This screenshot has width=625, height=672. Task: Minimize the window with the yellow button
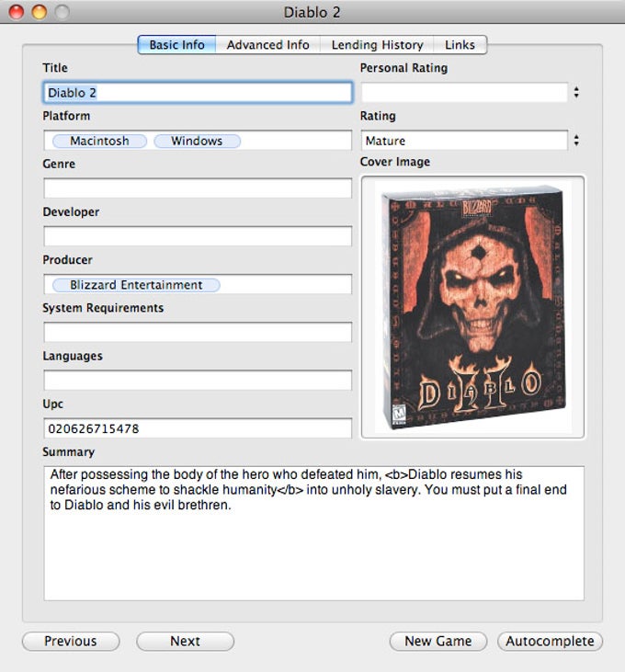pyautogui.click(x=40, y=12)
